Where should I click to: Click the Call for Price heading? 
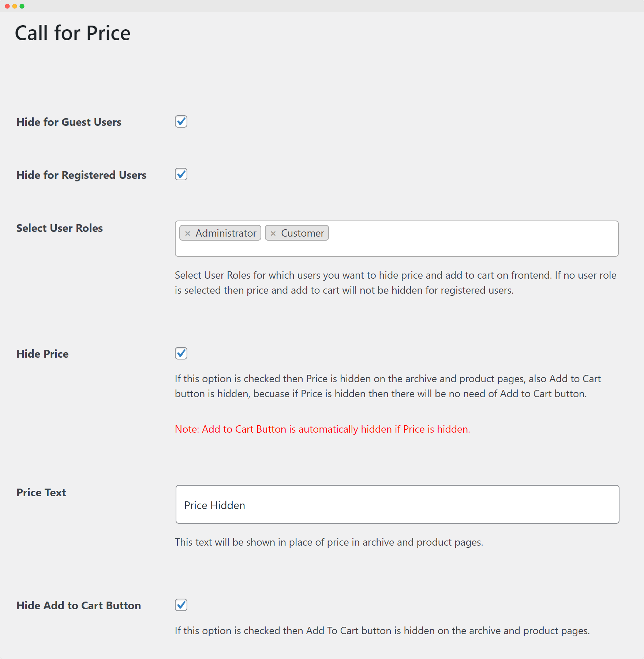(72, 33)
